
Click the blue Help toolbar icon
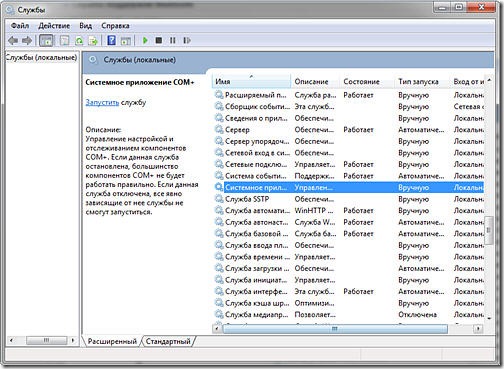point(112,40)
